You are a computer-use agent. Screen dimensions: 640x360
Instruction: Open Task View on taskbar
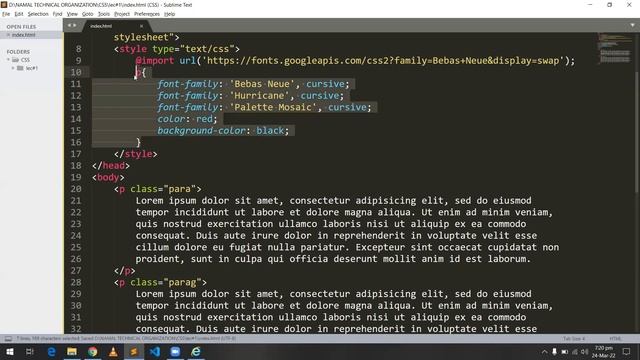29,351
